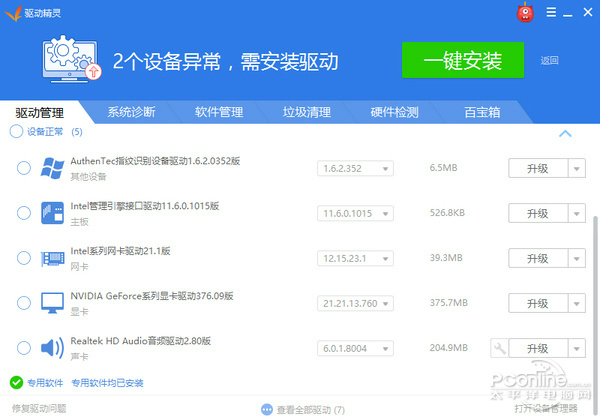The image size is (600, 420).
Task: Click the 375.7MB size value
Action: click(x=448, y=303)
